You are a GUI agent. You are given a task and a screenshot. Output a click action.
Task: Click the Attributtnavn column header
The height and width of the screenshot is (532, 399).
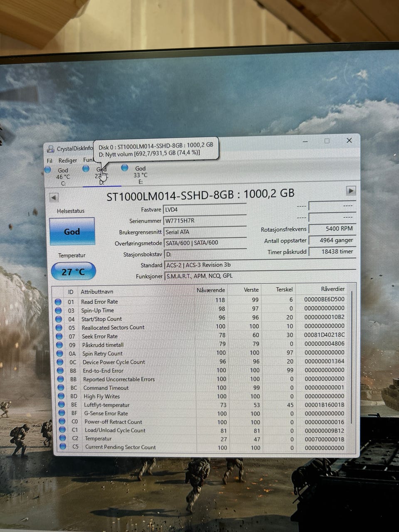(97, 292)
